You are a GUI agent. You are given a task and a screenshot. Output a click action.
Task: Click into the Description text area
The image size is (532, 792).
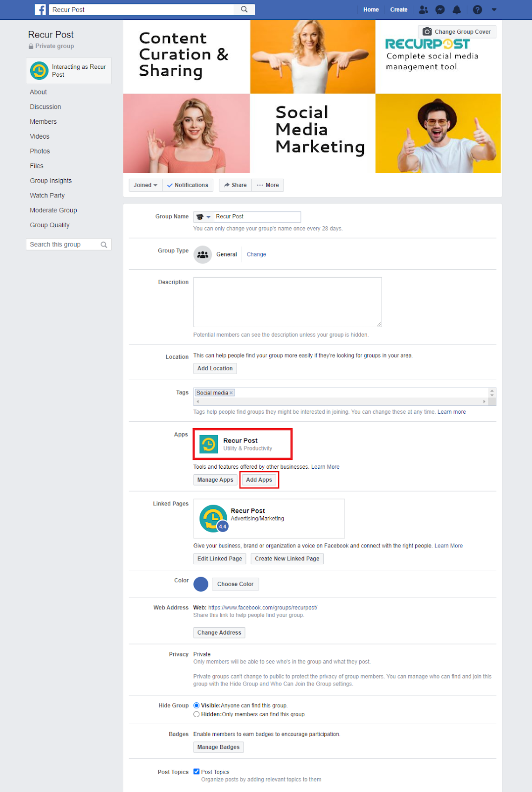click(x=287, y=302)
